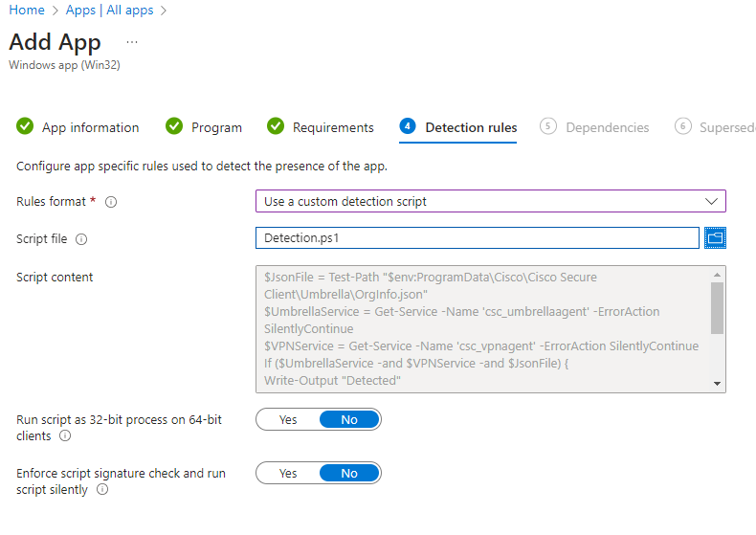756x535 pixels.
Task: Go to the Program step tab
Action: click(x=216, y=127)
